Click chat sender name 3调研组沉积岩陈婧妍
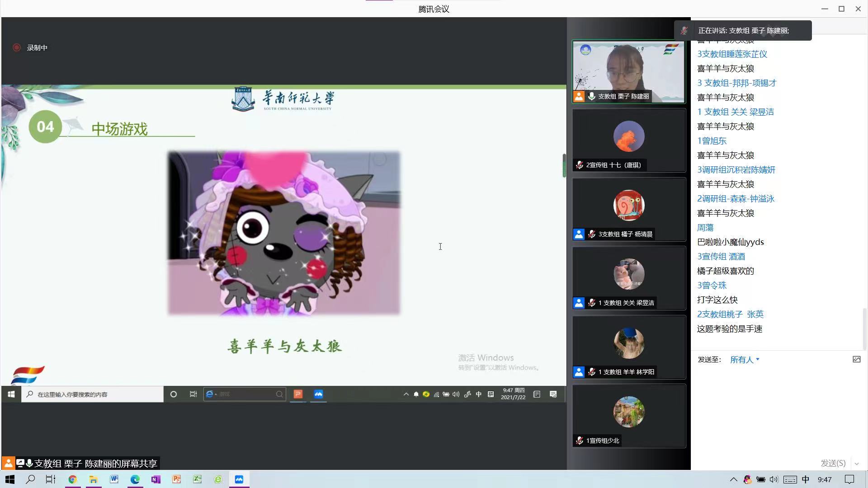The height and width of the screenshot is (488, 868). [736, 169]
